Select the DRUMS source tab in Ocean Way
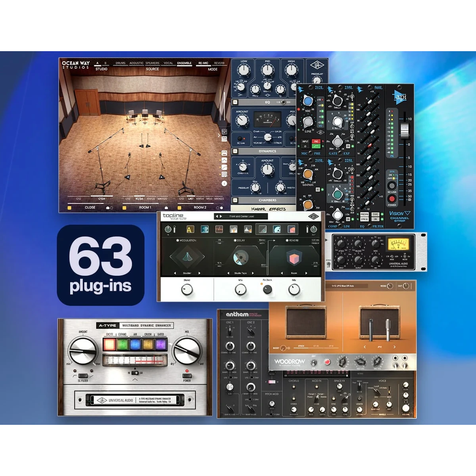This screenshot has height=476, width=476. [121, 63]
